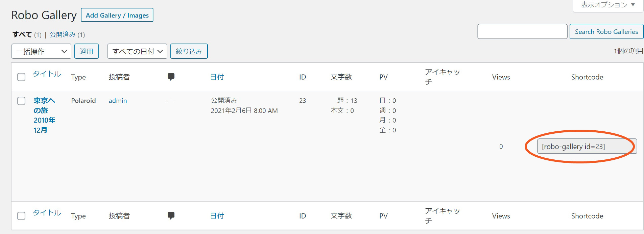Viewport: 644px width, 234px height.
Task: Focus the gallery search text field
Action: (522, 32)
